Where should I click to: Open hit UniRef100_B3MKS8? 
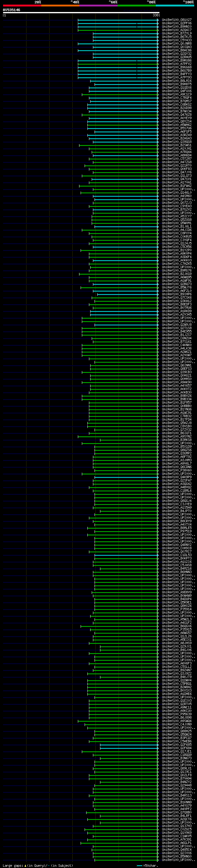pyautogui.click(x=177, y=440)
